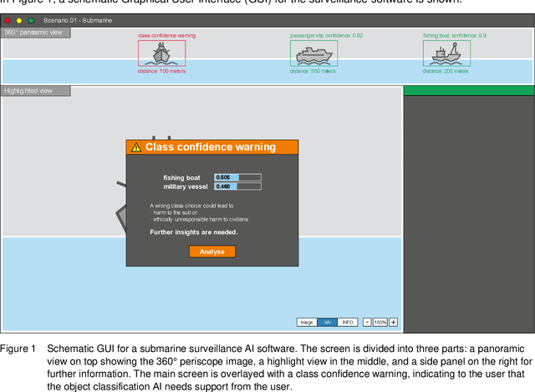Click the 100% zoom level field
This screenshot has height=392, width=535.
point(380,322)
